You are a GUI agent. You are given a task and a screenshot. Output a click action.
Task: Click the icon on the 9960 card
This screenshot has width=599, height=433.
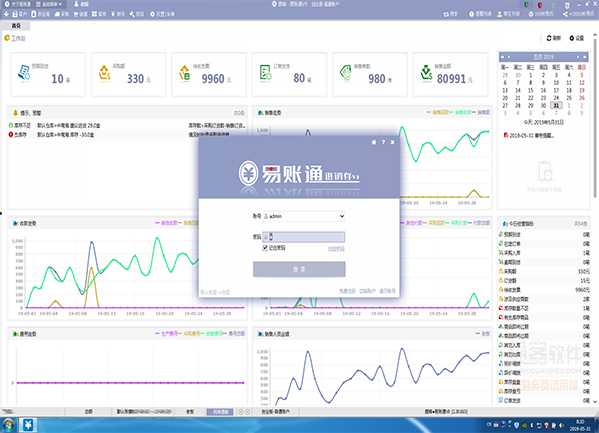click(x=185, y=73)
